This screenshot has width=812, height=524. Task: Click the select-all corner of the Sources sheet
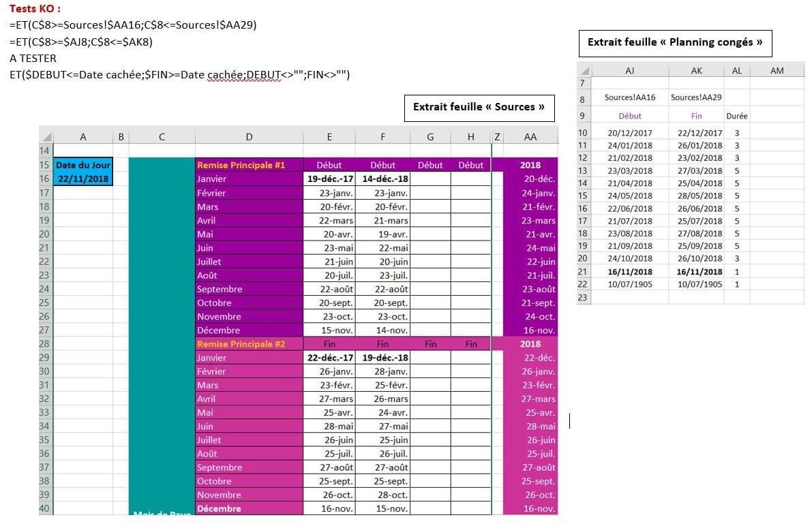point(46,136)
